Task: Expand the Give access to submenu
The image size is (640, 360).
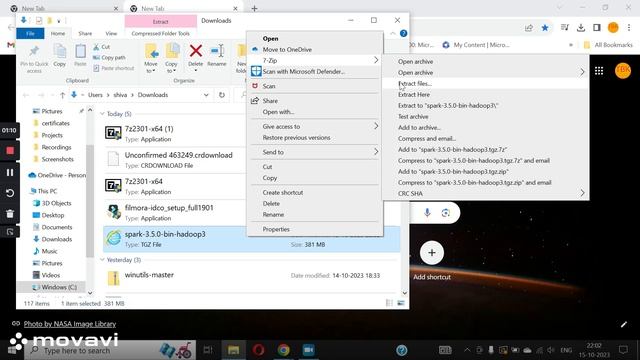Action: tap(376, 127)
